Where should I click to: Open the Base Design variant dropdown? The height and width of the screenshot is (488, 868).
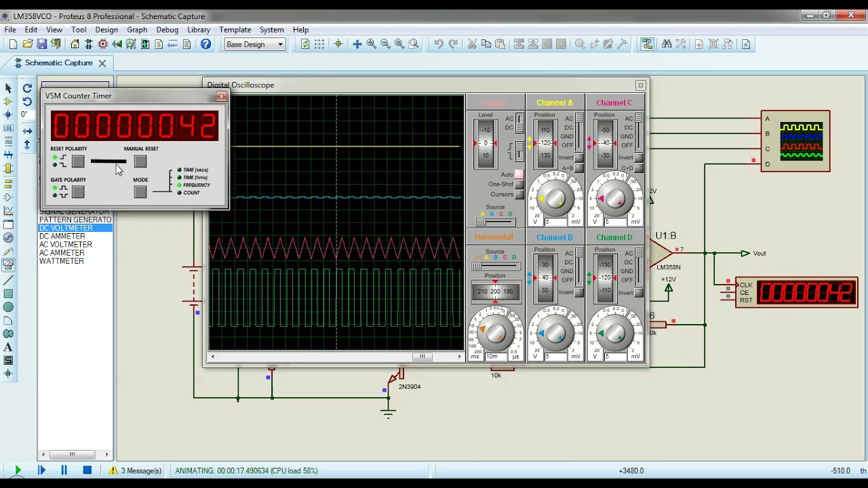coord(255,44)
